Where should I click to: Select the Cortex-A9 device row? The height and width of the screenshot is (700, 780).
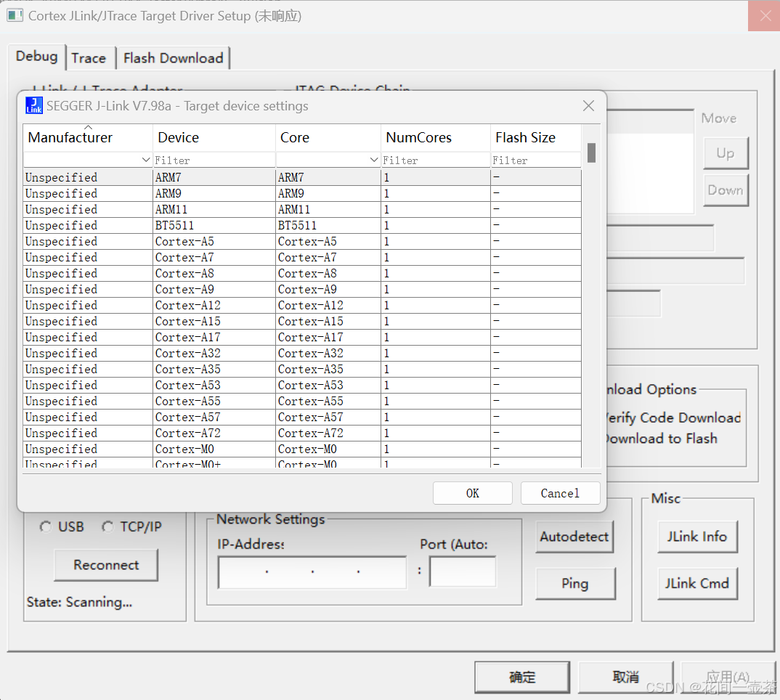(x=302, y=289)
